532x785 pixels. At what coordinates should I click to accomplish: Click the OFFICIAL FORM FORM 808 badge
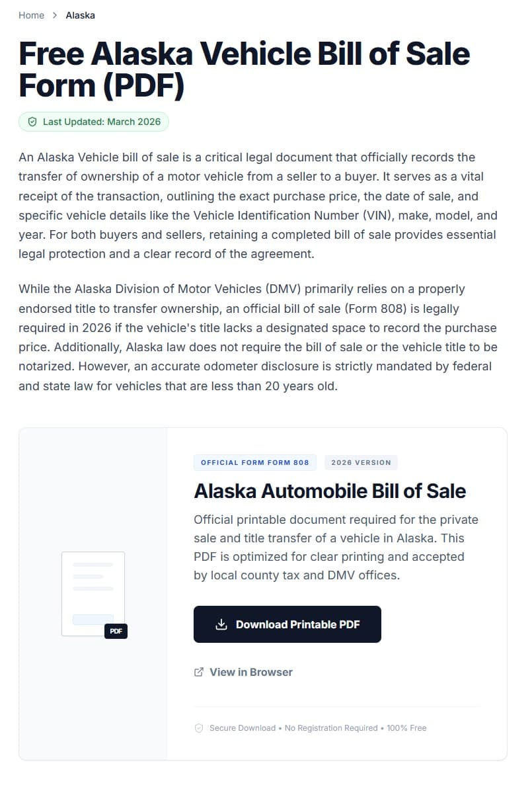click(255, 462)
